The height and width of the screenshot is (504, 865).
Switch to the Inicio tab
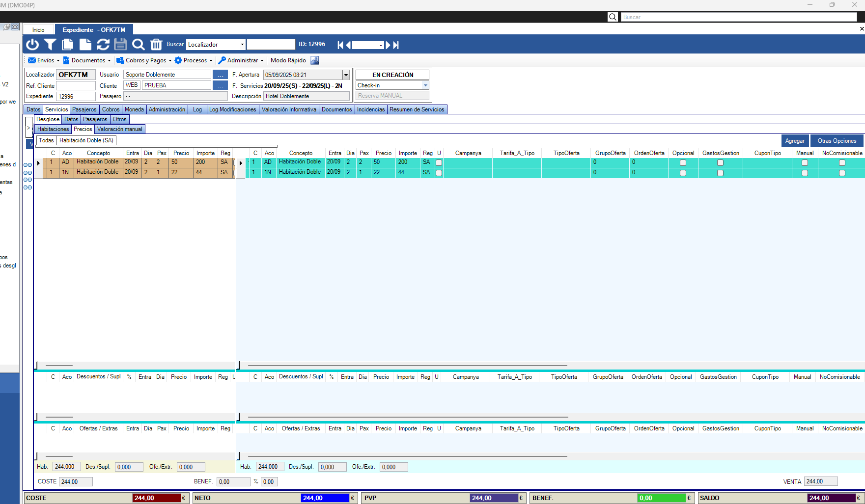click(x=38, y=30)
